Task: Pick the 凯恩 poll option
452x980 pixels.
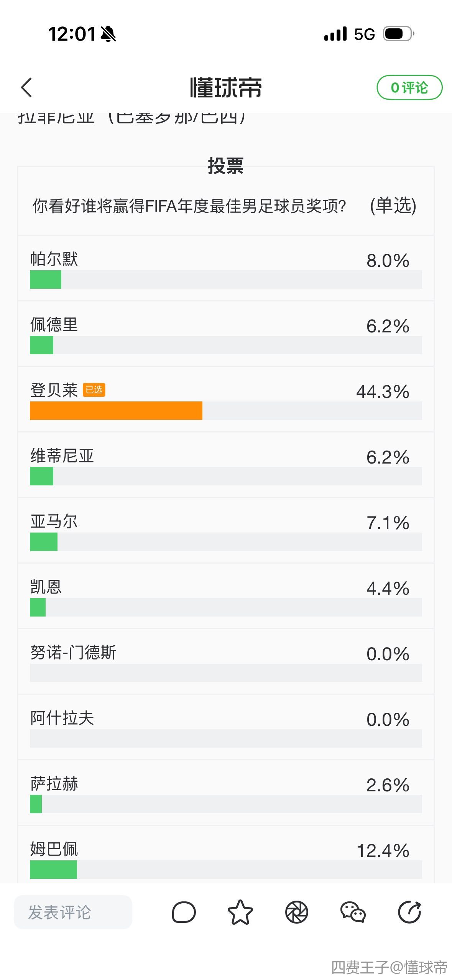Action: tap(225, 596)
